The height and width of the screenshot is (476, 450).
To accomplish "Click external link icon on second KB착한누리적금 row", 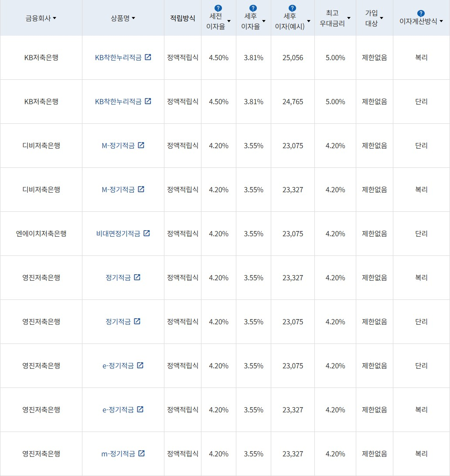I will coord(148,101).
